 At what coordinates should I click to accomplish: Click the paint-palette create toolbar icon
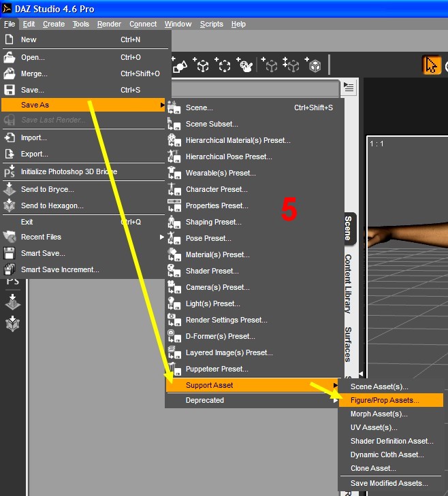coord(244,65)
